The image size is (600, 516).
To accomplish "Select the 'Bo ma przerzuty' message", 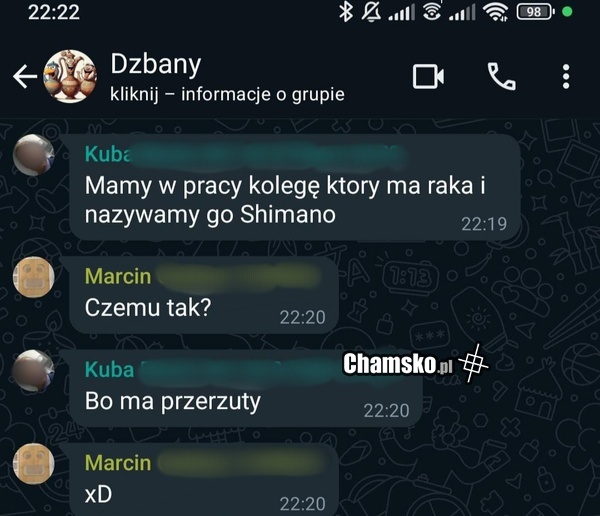I will click(x=246, y=388).
